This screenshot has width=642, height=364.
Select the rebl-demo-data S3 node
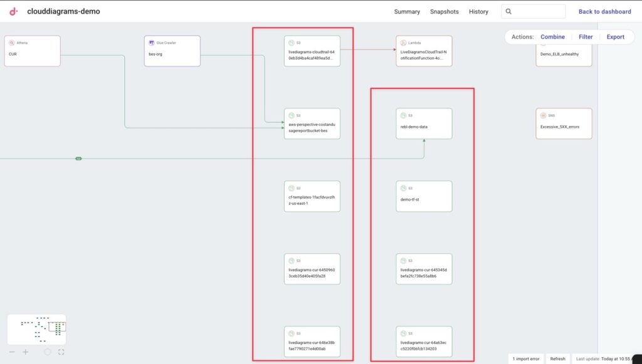pyautogui.click(x=424, y=123)
